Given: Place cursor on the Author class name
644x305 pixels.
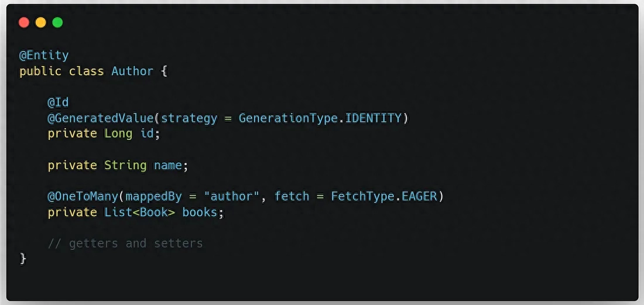Looking at the screenshot, I should coord(132,71).
